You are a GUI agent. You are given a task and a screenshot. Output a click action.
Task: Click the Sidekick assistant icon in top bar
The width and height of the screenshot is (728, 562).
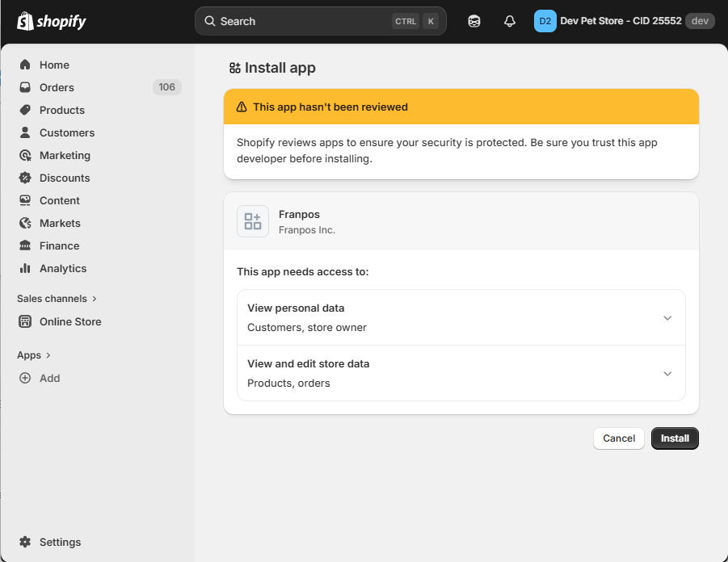point(474,22)
